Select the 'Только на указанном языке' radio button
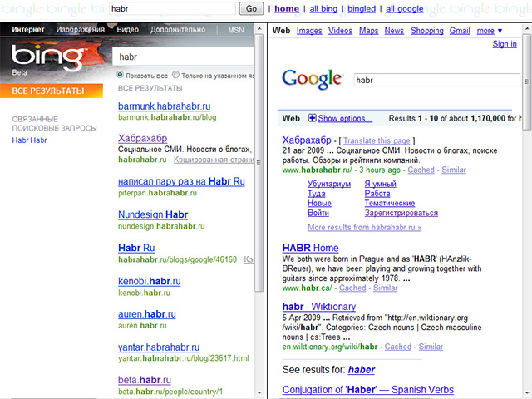 (176, 75)
